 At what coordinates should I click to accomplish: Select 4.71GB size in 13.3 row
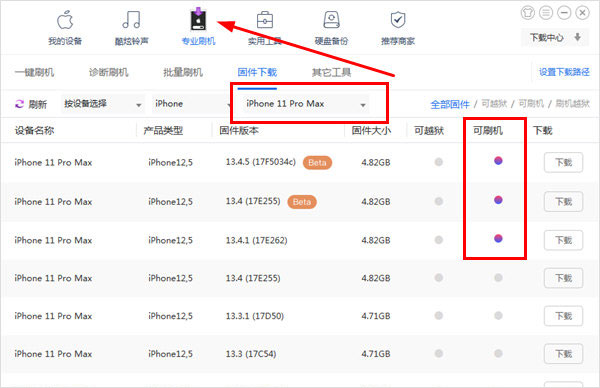pyautogui.click(x=376, y=354)
